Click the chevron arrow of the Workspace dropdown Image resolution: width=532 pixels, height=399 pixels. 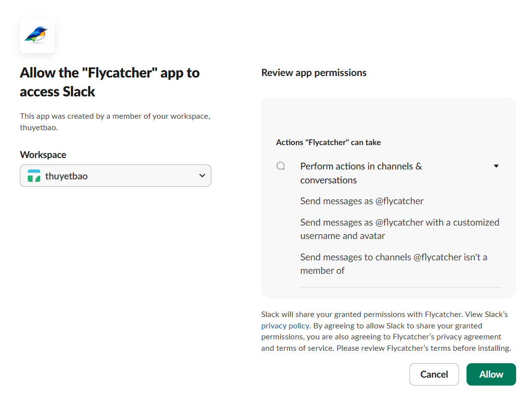pyautogui.click(x=202, y=175)
